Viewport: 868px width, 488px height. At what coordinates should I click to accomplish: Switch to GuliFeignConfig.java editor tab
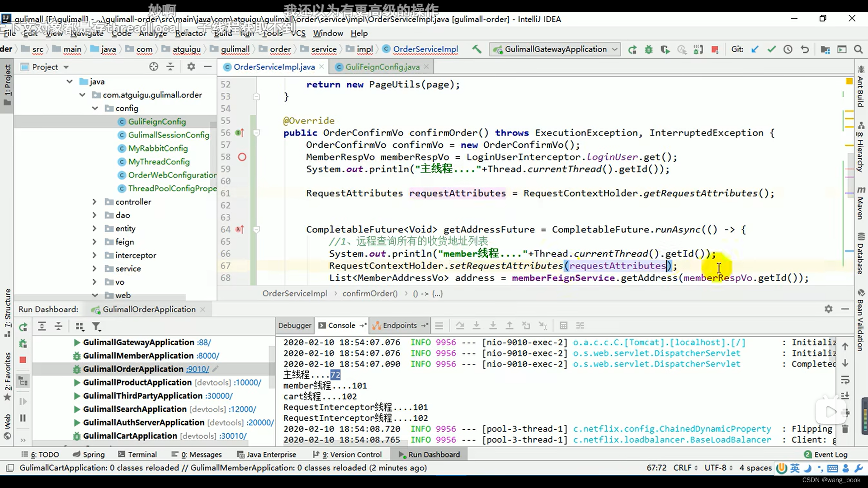click(382, 67)
